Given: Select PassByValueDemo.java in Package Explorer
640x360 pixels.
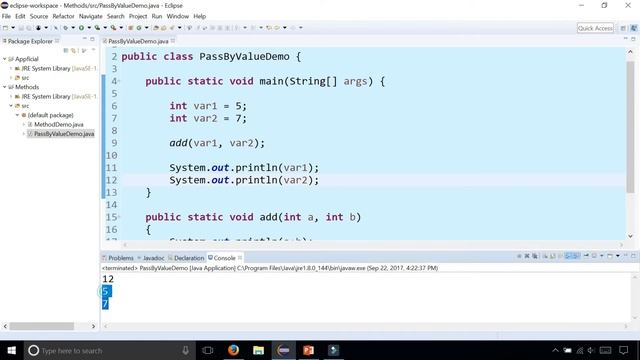Looking at the screenshot, I should pos(64,134).
